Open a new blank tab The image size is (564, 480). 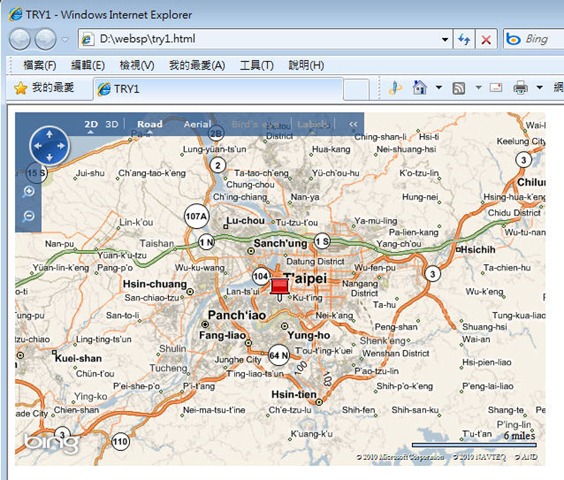(x=356, y=90)
